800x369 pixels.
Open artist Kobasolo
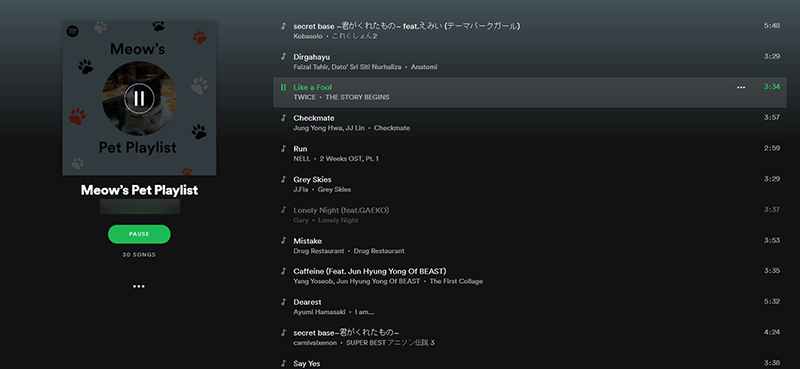pos(309,36)
